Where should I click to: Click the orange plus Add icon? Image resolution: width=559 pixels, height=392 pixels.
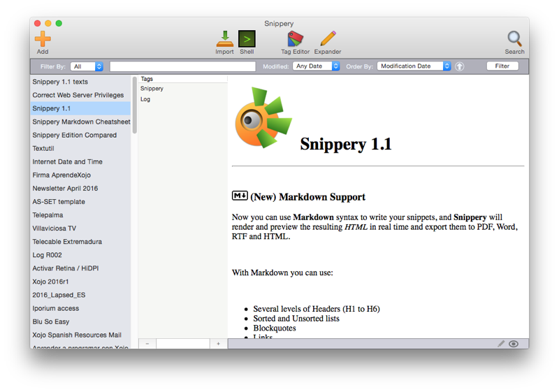click(43, 39)
